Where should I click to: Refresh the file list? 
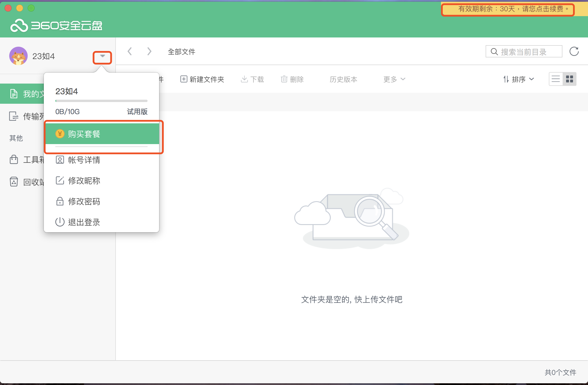pos(574,52)
